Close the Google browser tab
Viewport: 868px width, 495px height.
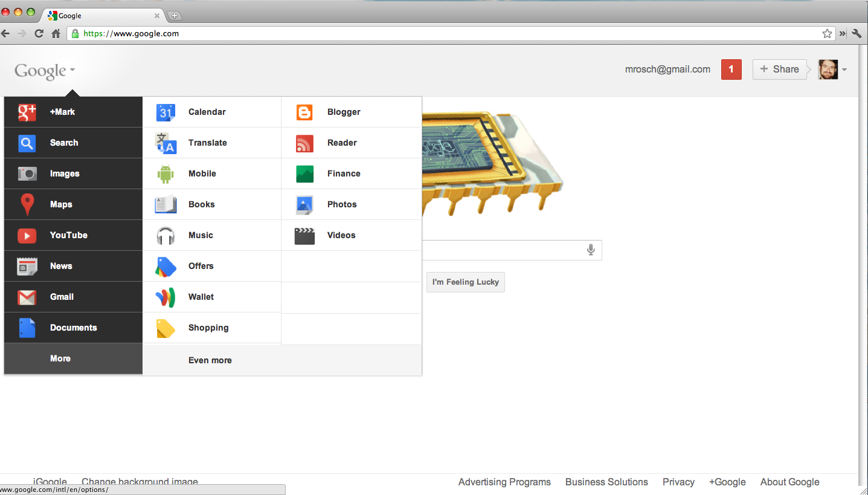pos(157,16)
